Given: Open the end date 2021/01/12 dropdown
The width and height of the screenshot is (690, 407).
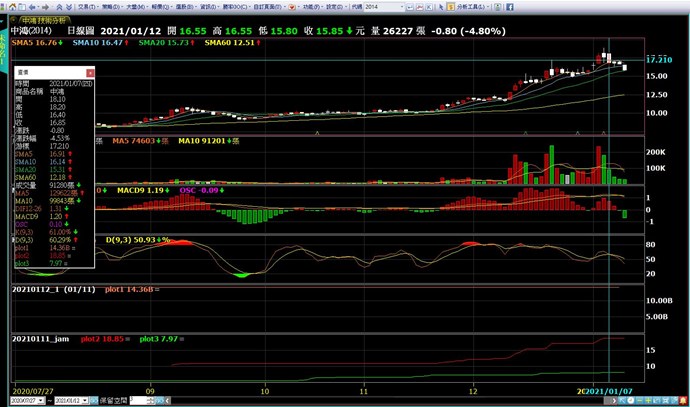Looking at the screenshot, I should pyautogui.click(x=85, y=400).
